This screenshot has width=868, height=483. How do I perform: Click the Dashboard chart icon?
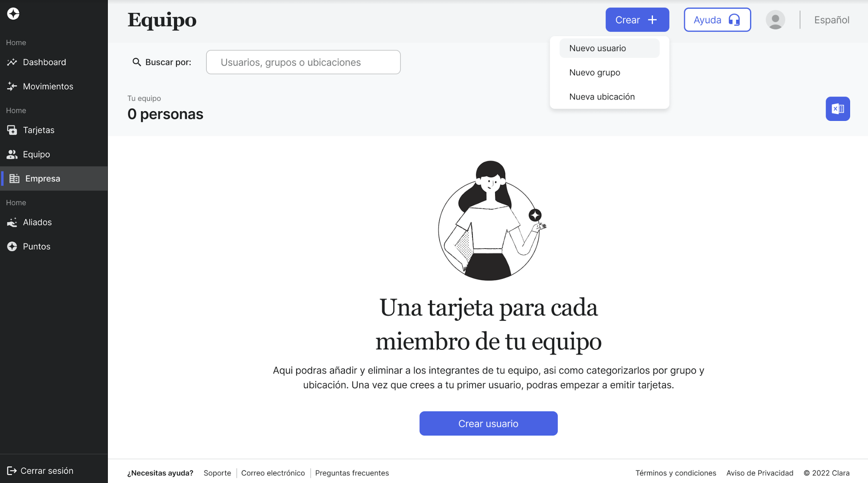(12, 62)
